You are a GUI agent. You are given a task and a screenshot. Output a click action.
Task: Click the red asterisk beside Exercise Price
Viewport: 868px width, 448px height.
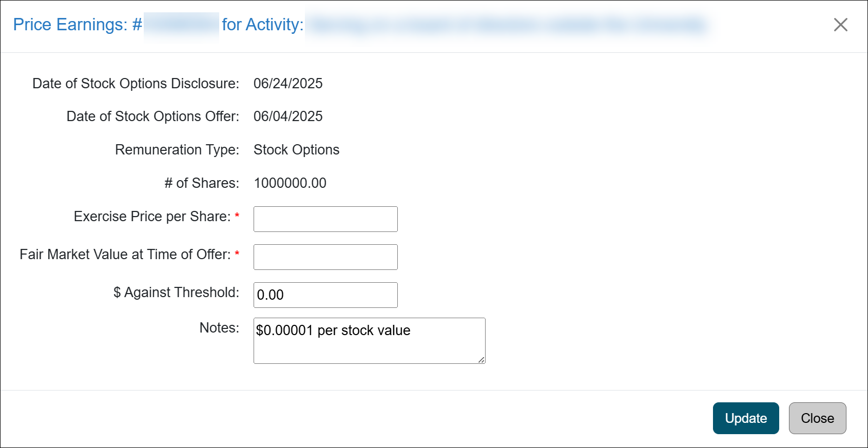coord(237,216)
